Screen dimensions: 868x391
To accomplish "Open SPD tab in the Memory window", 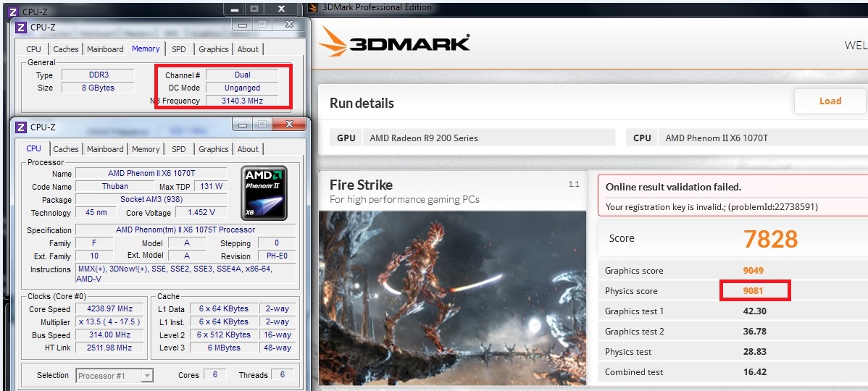I will coord(179,49).
